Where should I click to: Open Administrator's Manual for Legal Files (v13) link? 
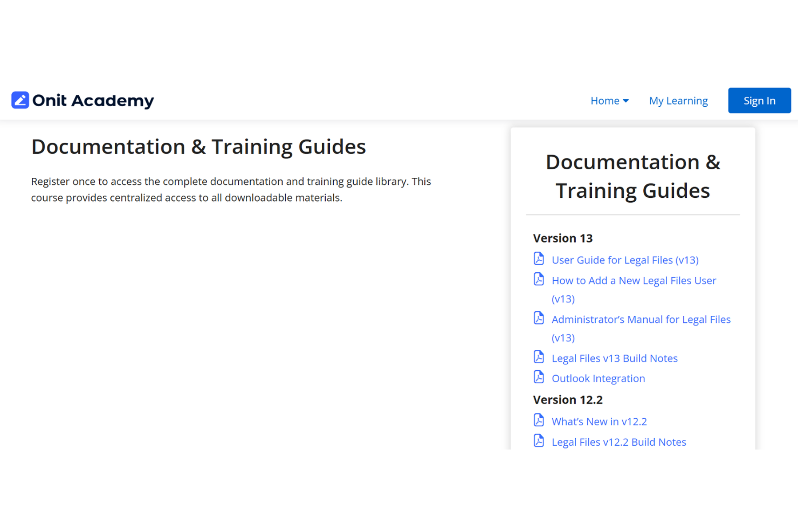point(641,328)
